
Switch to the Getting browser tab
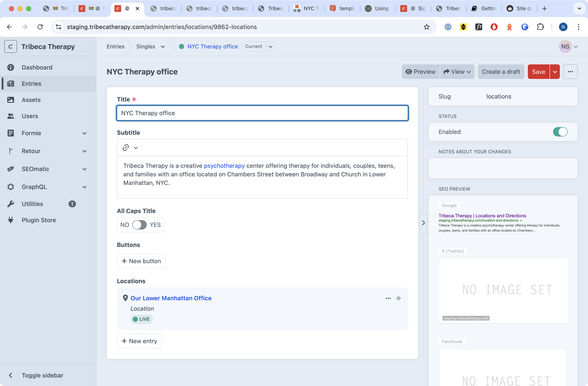tap(484, 8)
